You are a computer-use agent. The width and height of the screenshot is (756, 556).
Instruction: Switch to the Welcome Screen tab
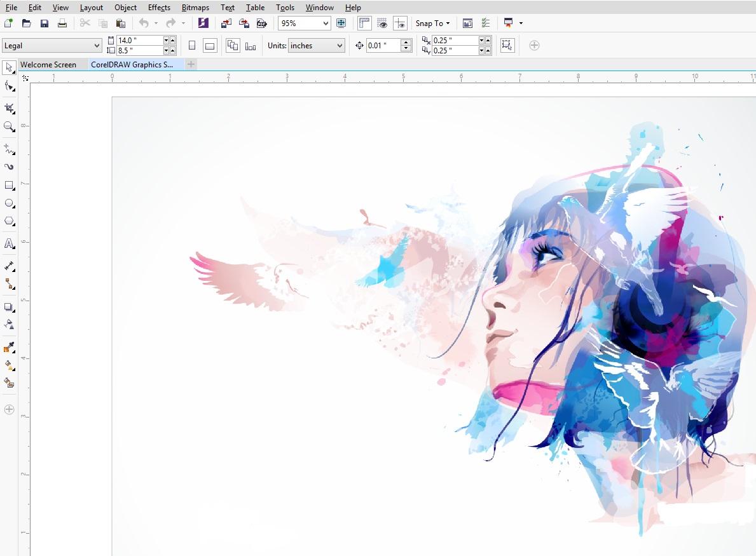pos(48,65)
